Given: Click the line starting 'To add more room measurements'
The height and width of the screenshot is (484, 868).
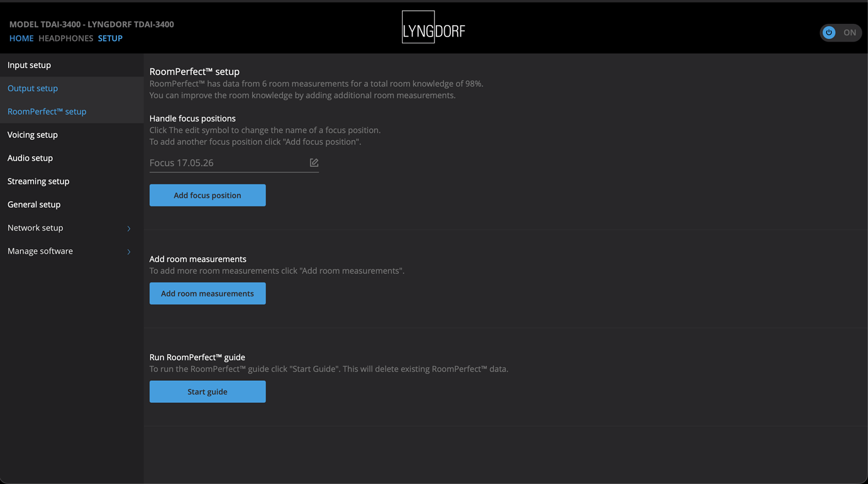Looking at the screenshot, I should coord(277,271).
